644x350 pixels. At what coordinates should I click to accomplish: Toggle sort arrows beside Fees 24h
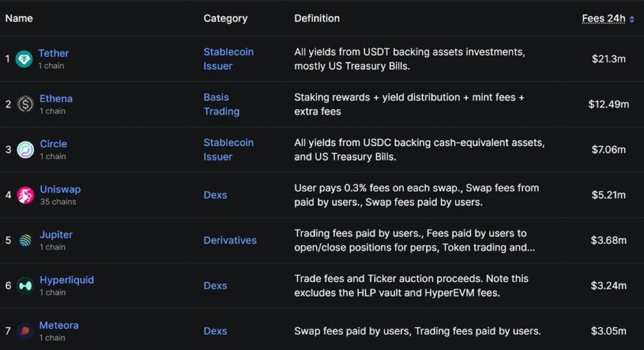pos(632,19)
